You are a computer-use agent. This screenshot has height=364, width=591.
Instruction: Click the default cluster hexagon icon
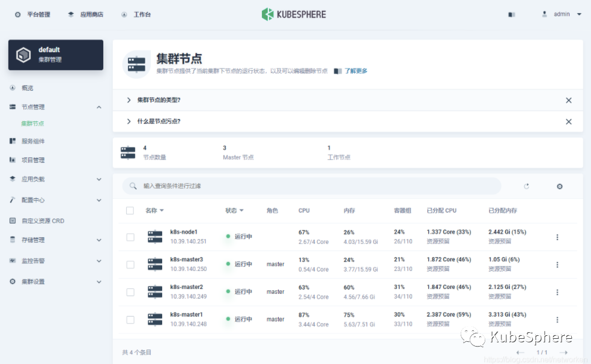point(23,55)
